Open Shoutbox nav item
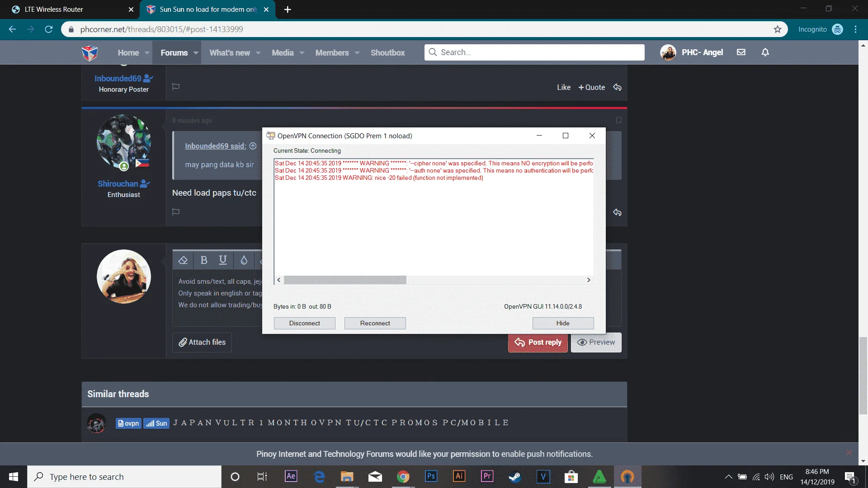This screenshot has height=488, width=868. (x=388, y=53)
